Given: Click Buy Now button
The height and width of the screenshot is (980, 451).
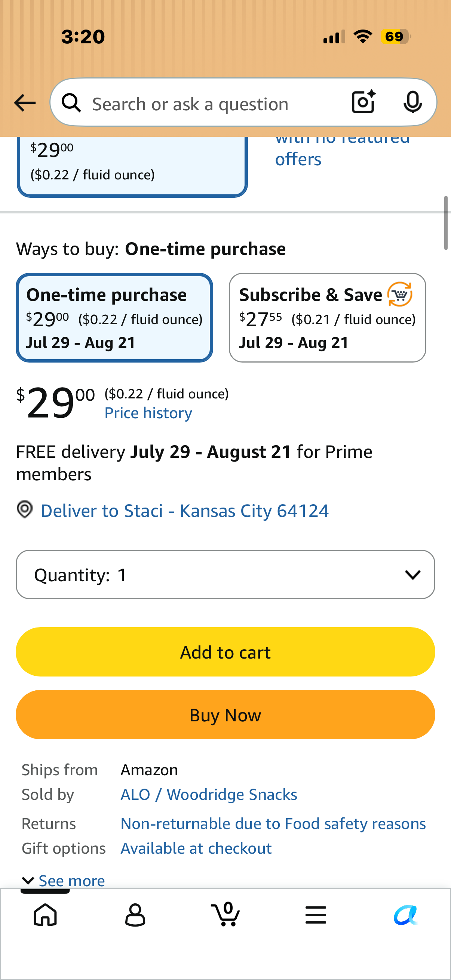Looking at the screenshot, I should point(225,715).
